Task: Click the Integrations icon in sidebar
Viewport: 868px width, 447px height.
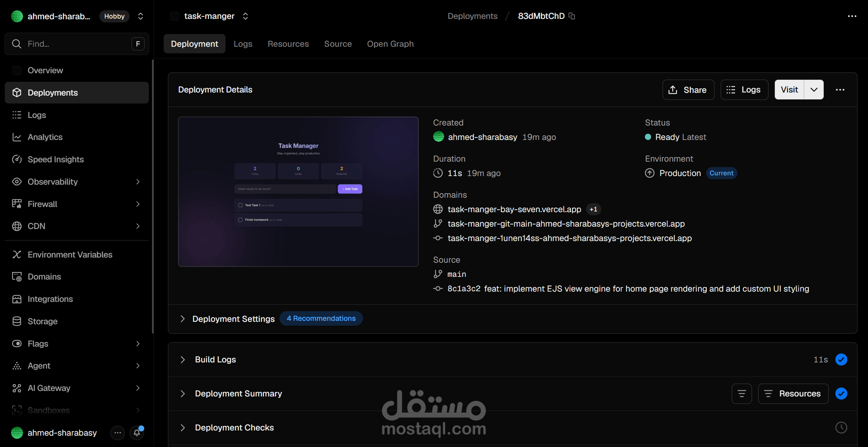Action: pos(17,299)
